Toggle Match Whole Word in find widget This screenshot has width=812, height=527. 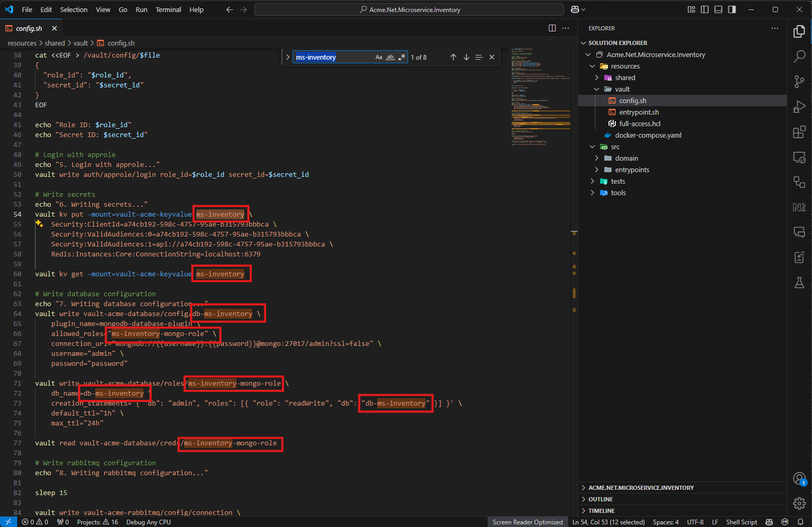(x=390, y=57)
